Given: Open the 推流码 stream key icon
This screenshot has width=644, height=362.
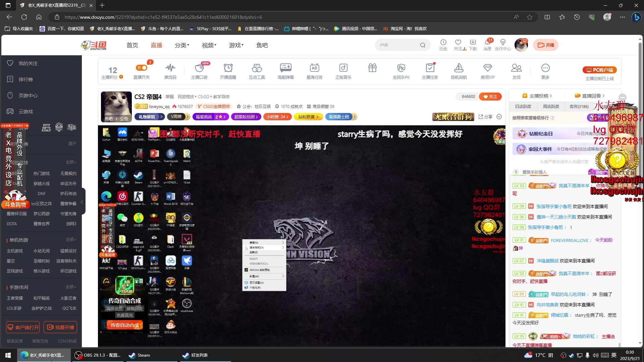Looking at the screenshot, I should click(x=170, y=71).
